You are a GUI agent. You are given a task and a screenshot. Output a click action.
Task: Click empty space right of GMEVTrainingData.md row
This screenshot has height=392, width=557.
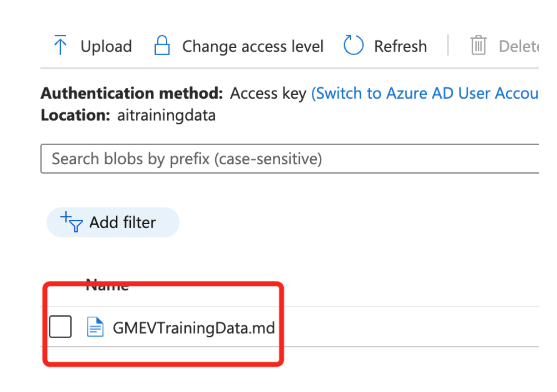point(408,327)
